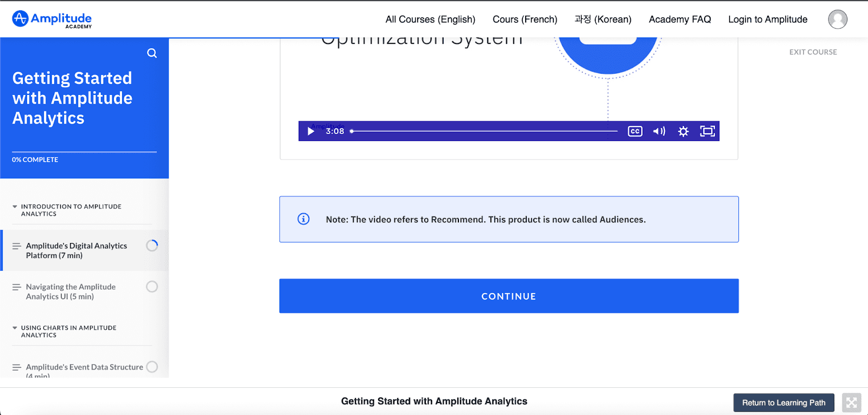This screenshot has height=415, width=868.
Task: Open Academy FAQ
Action: tap(680, 20)
